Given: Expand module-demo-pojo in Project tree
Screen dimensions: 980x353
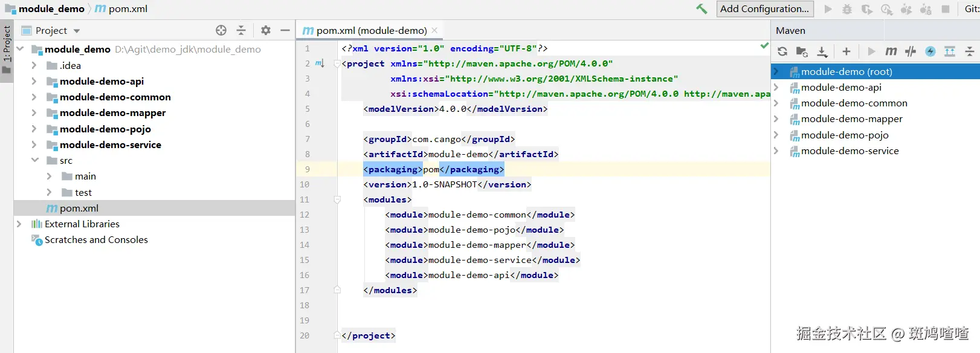Looking at the screenshot, I should pos(34,129).
